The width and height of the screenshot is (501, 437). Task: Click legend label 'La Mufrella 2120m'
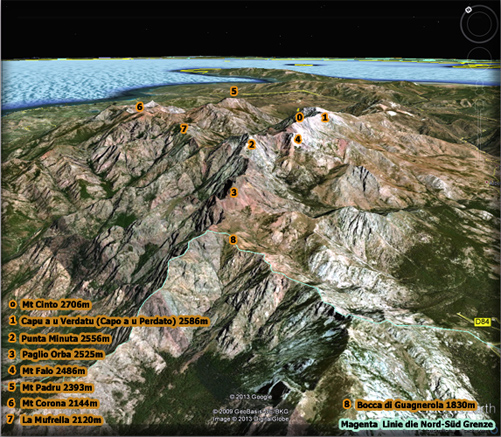[x=62, y=420]
